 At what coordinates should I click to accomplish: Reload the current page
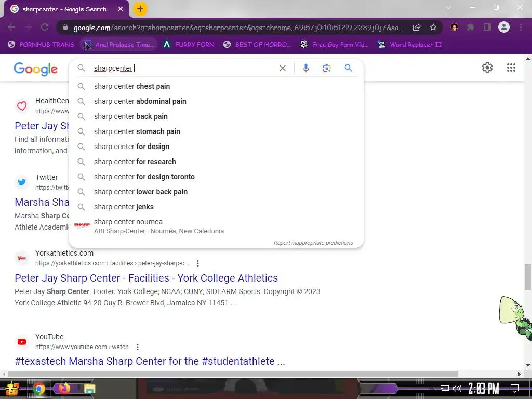tap(45, 27)
